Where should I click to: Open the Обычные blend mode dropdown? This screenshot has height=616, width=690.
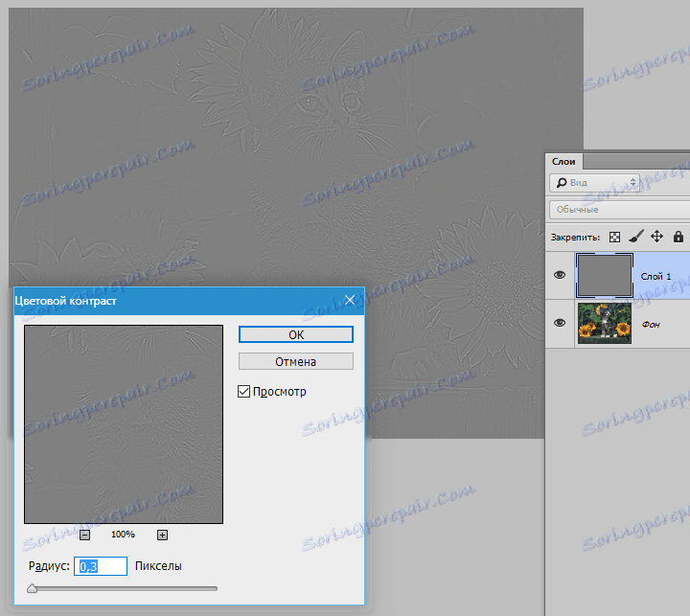click(x=620, y=210)
